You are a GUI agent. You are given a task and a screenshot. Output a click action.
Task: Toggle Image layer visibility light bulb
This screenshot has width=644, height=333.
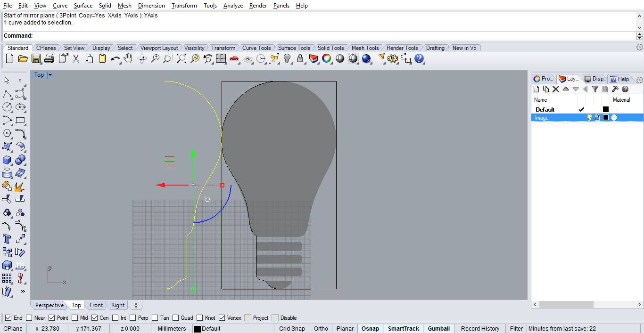tap(589, 118)
